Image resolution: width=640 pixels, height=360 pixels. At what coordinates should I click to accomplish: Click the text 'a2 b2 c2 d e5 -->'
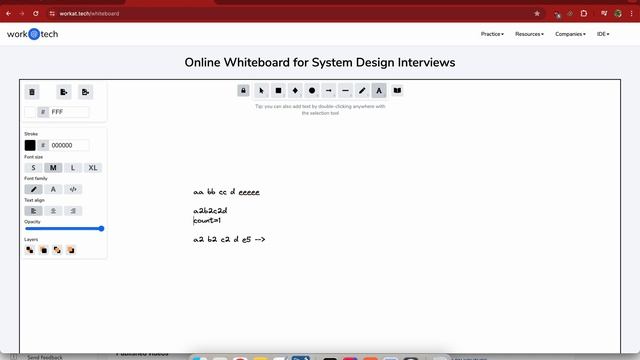(229, 239)
